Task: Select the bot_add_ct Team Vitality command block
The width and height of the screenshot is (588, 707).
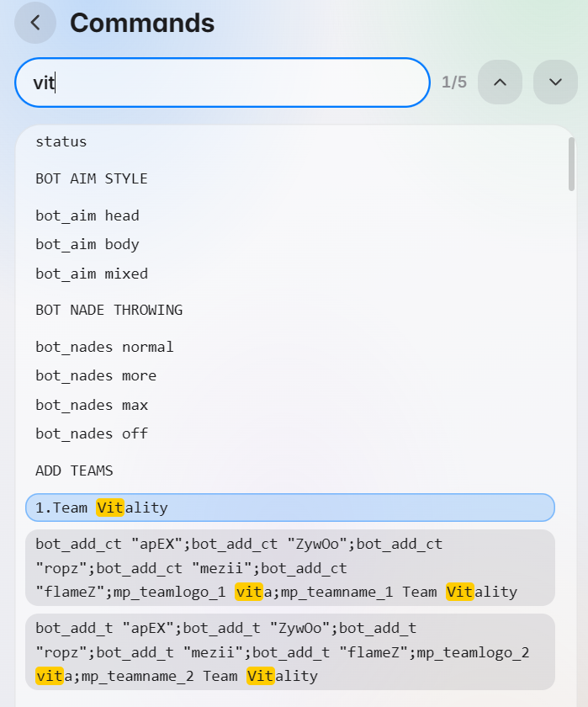Action: pyautogui.click(x=290, y=567)
